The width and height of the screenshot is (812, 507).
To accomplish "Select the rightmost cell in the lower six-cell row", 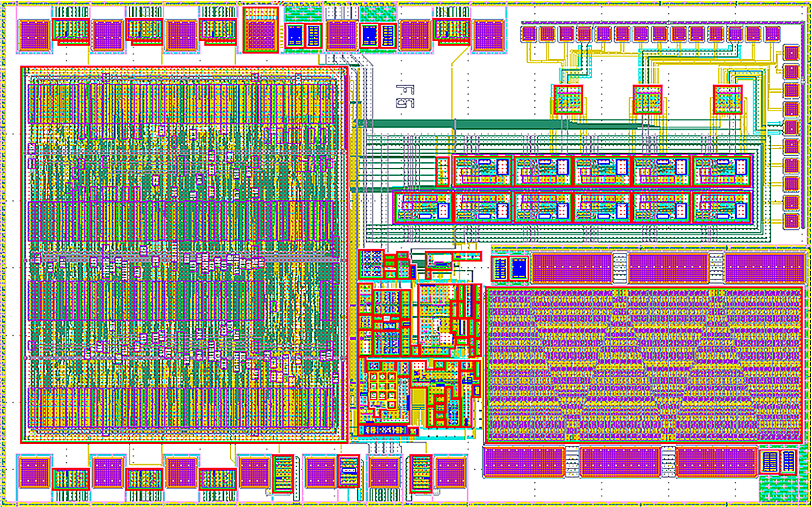I will click(722, 207).
